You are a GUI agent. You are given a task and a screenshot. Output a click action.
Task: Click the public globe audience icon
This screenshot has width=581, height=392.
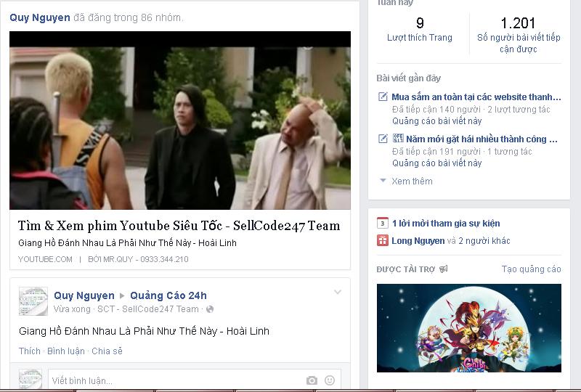tap(210, 309)
